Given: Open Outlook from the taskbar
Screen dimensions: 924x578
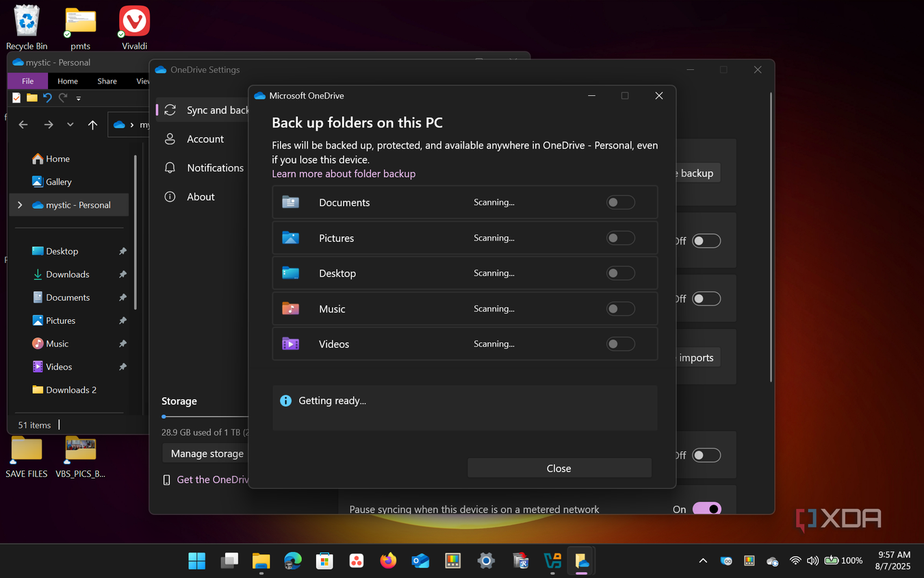Looking at the screenshot, I should point(420,561).
